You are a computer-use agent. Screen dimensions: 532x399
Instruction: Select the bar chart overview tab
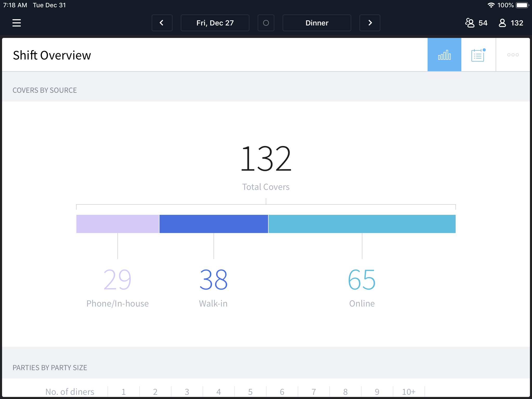tap(444, 55)
